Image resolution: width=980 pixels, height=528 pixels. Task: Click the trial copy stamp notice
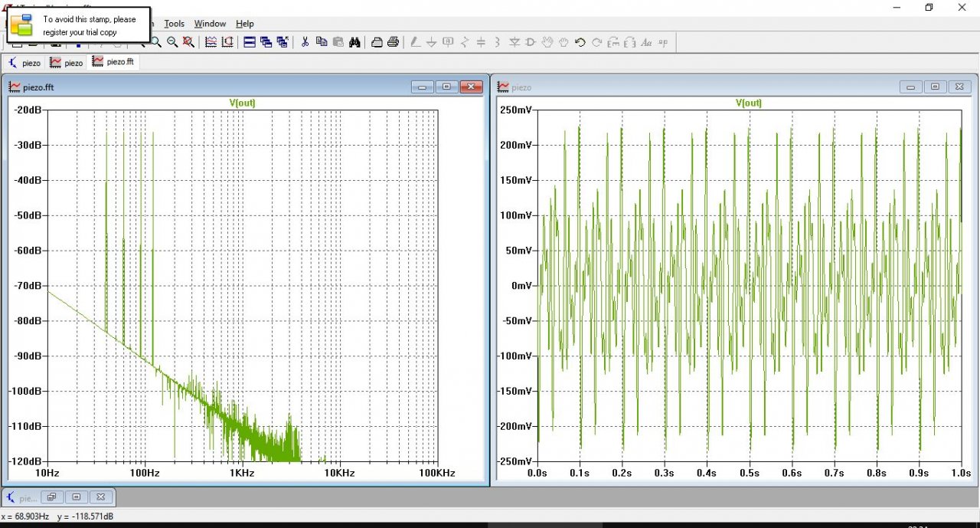pos(78,25)
